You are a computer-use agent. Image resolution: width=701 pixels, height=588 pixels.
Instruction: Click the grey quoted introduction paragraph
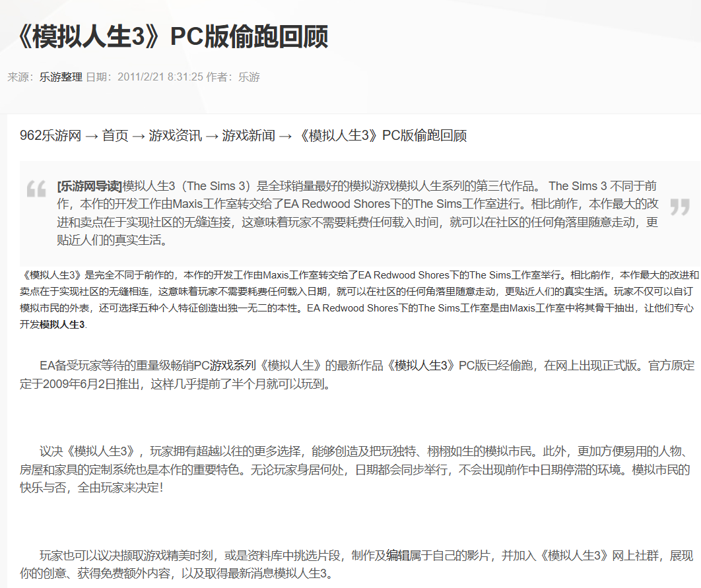pos(358,213)
